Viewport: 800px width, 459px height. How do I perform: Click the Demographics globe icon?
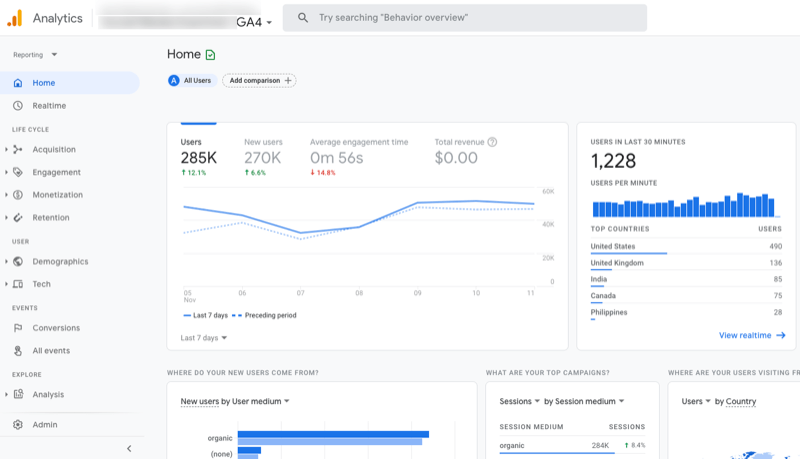[18, 261]
